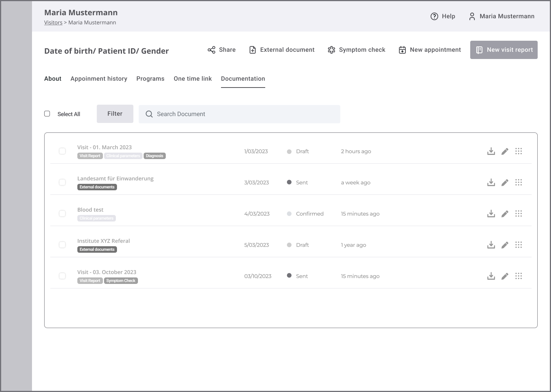The width and height of the screenshot is (551, 392).
Task: Click Clinical parameters tag under Blood test
Action: click(97, 218)
